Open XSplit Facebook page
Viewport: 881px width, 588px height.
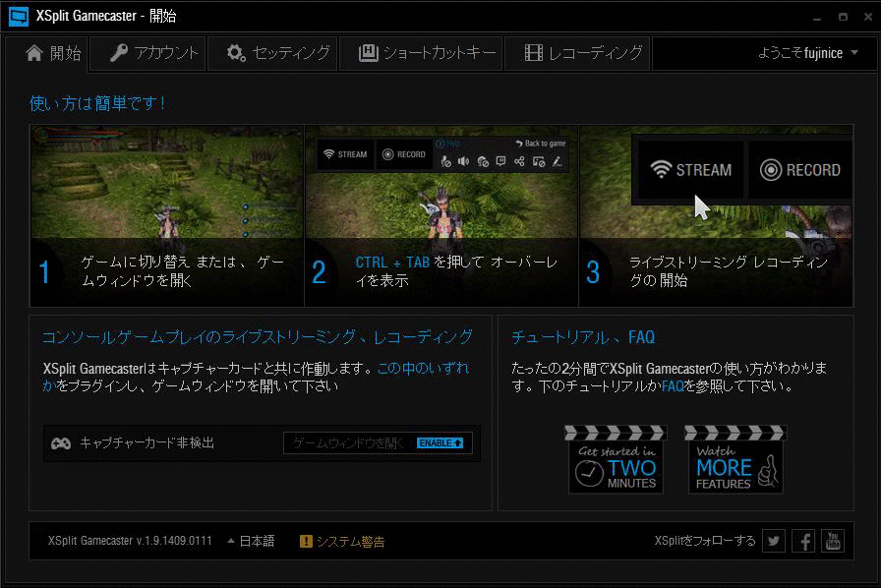803,542
